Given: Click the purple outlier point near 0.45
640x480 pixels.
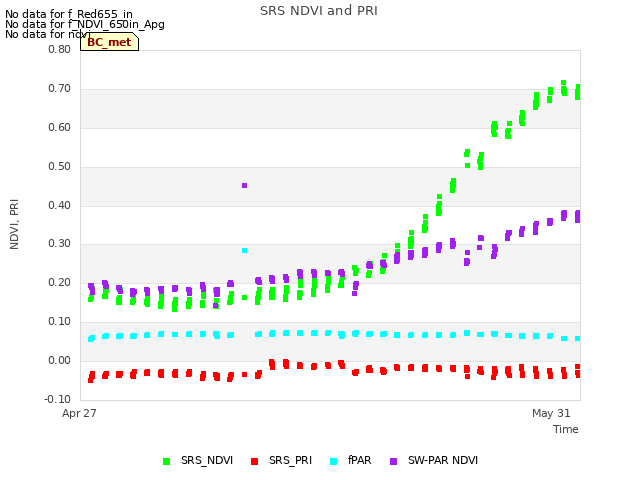Looking at the screenshot, I should coord(244,186).
